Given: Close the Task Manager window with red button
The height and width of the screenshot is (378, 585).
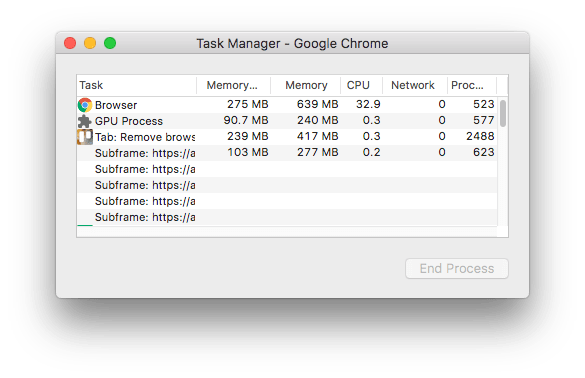Looking at the screenshot, I should pos(70,43).
